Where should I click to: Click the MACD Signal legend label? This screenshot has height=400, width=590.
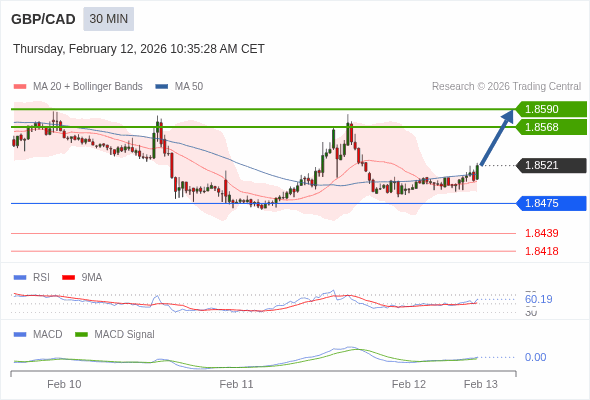pos(125,335)
